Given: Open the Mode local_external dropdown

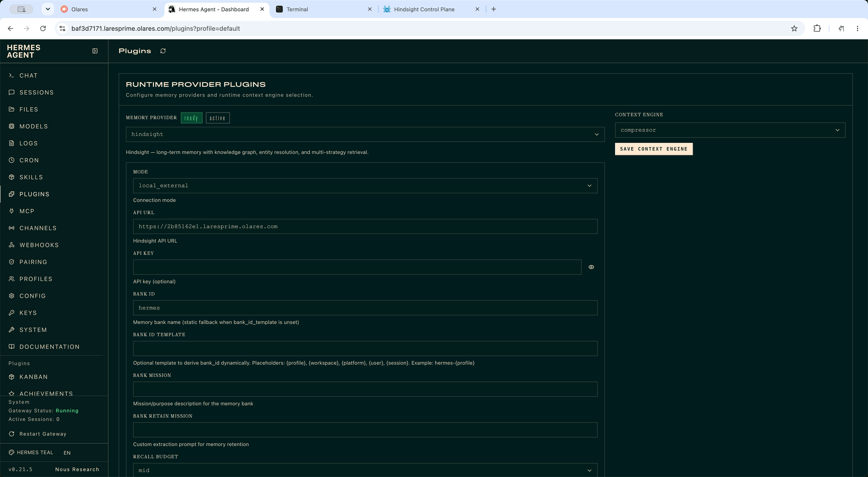Looking at the screenshot, I should pos(365,186).
